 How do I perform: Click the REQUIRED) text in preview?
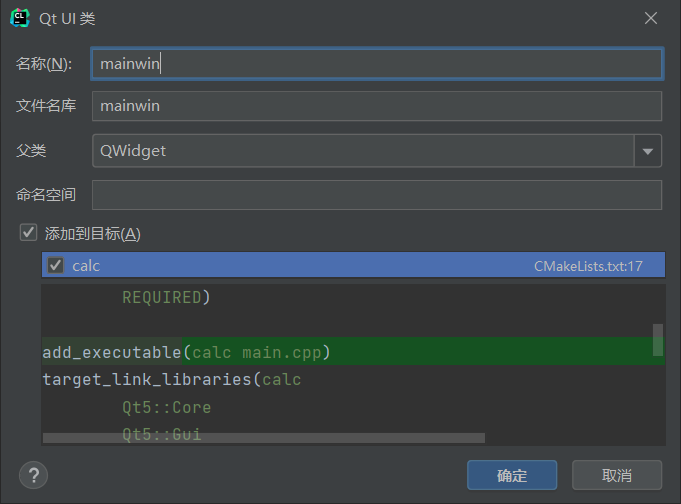click(x=166, y=298)
